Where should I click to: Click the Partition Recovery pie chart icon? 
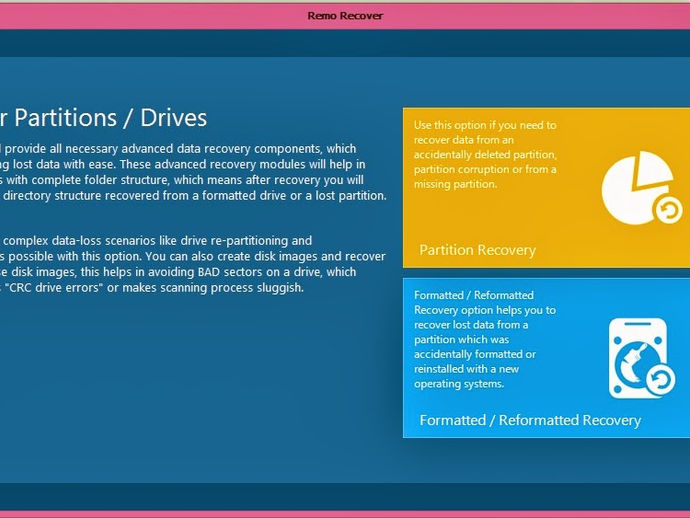[642, 188]
